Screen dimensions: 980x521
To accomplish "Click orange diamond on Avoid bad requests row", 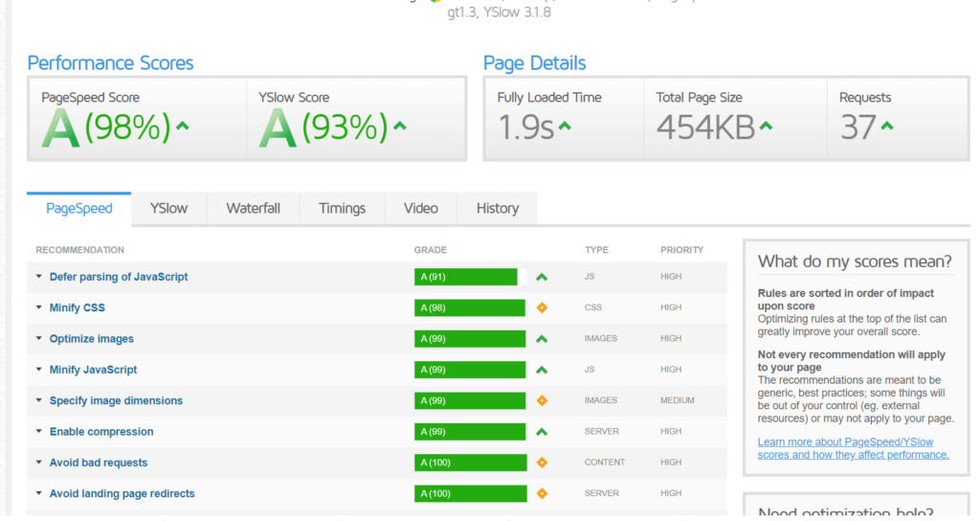I will (542, 463).
